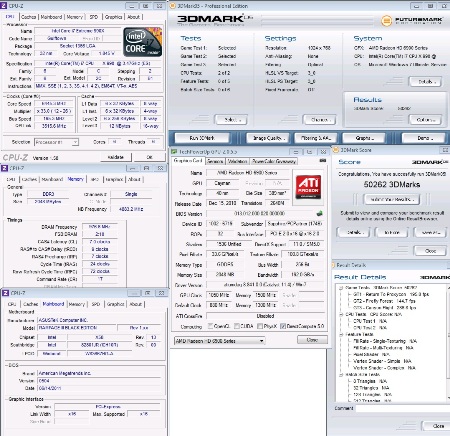The height and width of the screenshot is (436, 450).
Task: Open the About tab in top CPU-Z window
Action: [134, 17]
